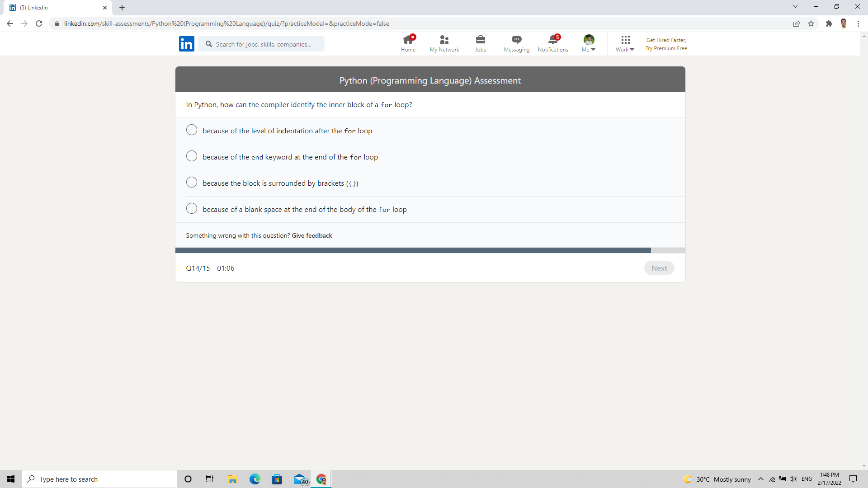This screenshot has height=488, width=868.
Task: Expand the browser tab search chevron
Action: point(795,6)
